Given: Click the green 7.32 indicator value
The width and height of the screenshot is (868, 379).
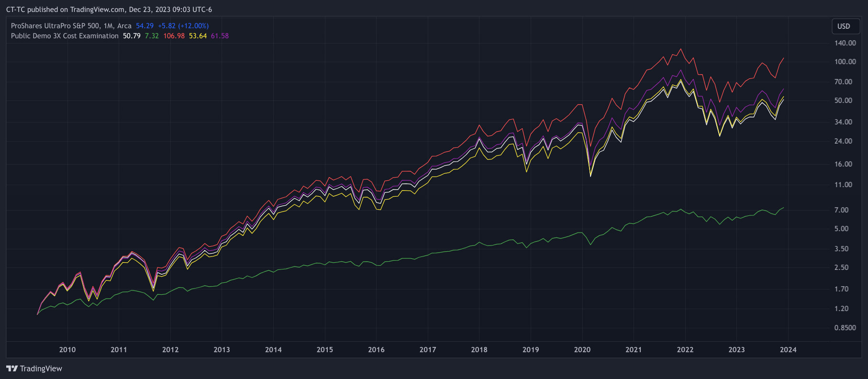Looking at the screenshot, I should (152, 36).
